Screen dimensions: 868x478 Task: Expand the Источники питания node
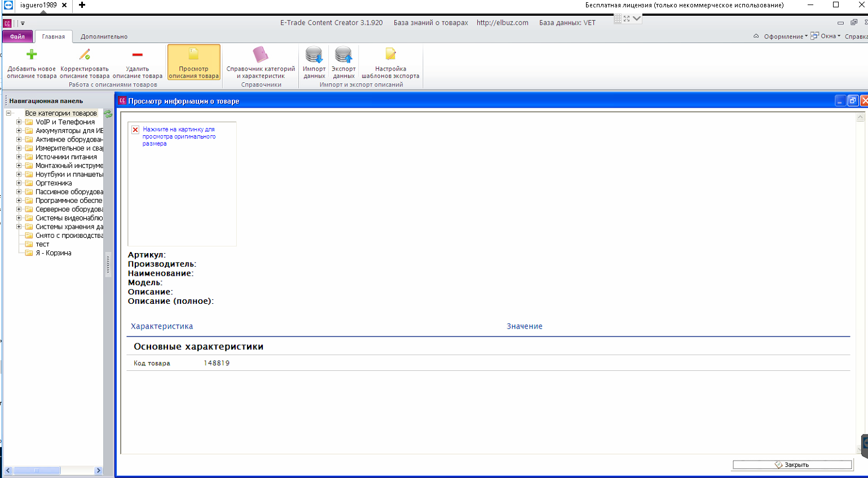tap(19, 157)
